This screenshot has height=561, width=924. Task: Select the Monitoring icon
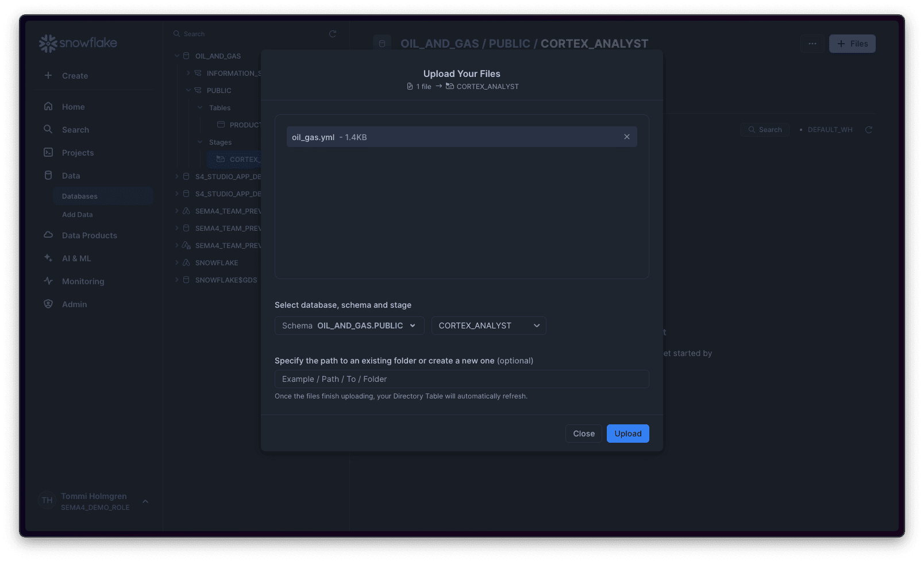pyautogui.click(x=48, y=281)
